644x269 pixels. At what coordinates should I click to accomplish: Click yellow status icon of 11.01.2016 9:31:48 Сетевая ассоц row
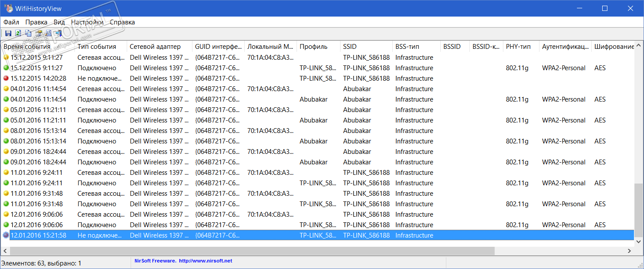click(x=6, y=194)
